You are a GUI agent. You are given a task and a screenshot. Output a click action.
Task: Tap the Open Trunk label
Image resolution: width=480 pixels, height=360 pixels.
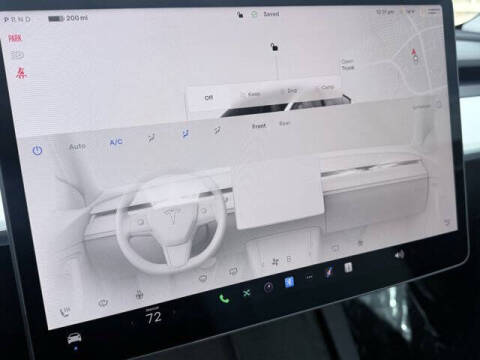348,65
